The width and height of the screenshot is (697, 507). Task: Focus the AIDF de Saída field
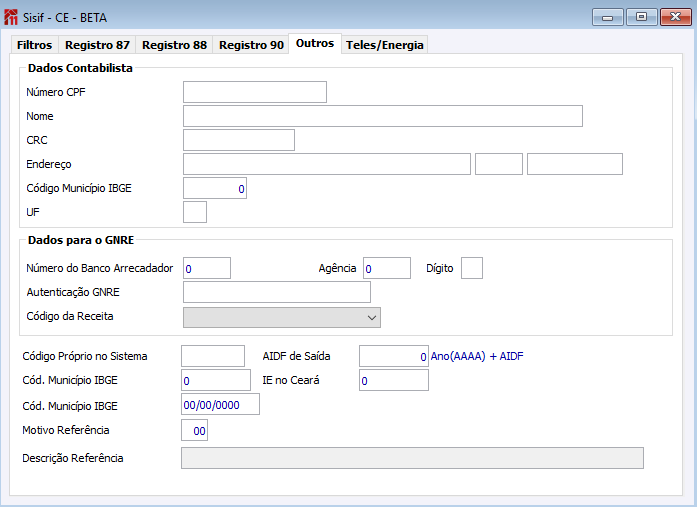394,356
